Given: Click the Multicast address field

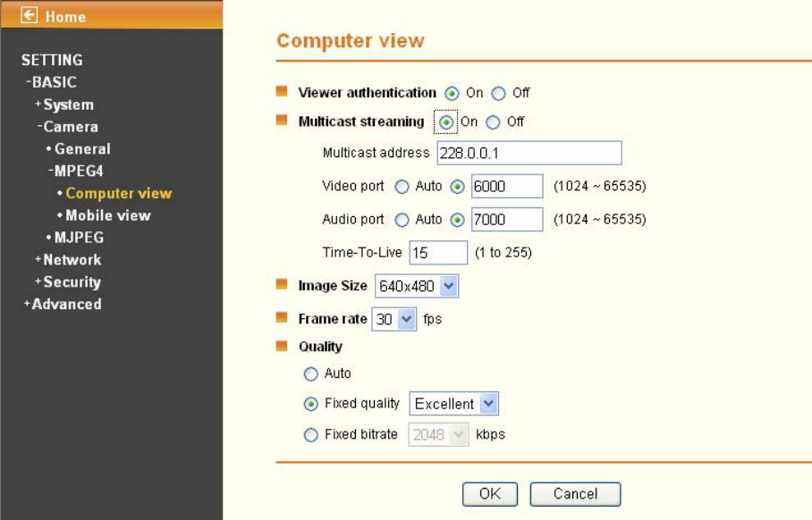Looking at the screenshot, I should pyautogui.click(x=529, y=153).
